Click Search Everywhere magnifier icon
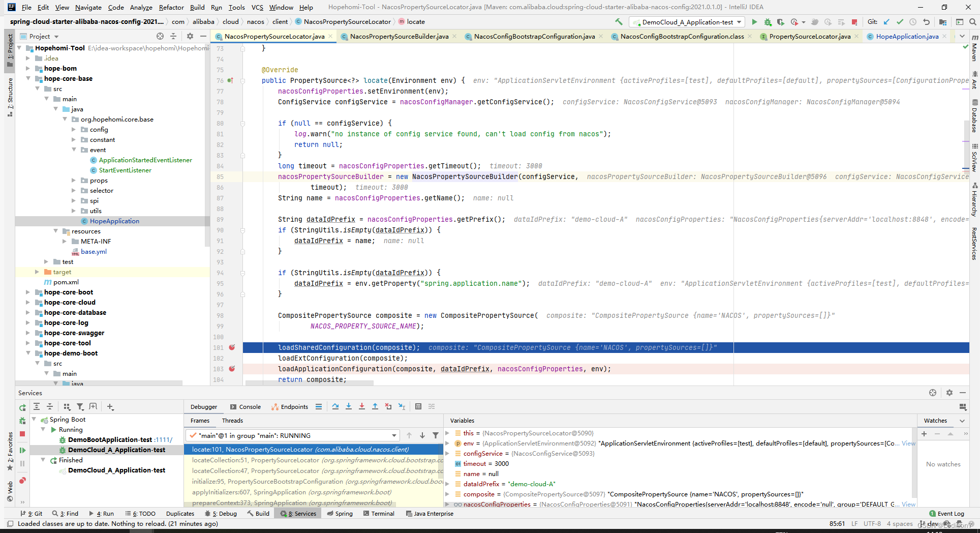 (972, 22)
